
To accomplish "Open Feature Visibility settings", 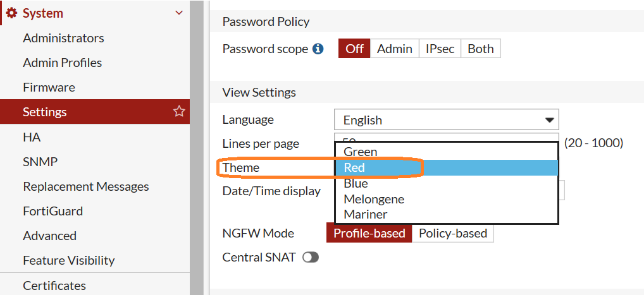I will pos(68,260).
